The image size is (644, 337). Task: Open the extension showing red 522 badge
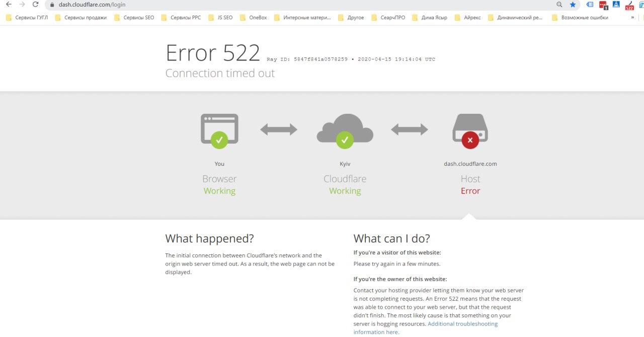coord(629,6)
